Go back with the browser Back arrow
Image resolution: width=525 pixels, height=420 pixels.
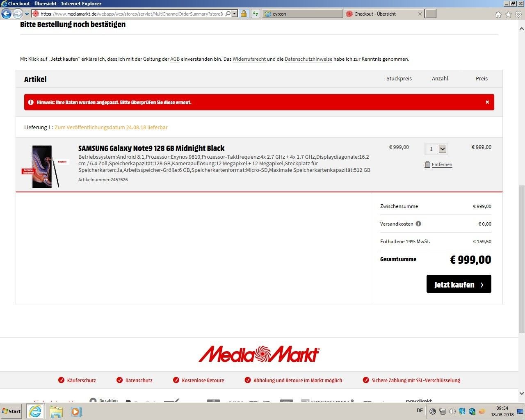6,14
